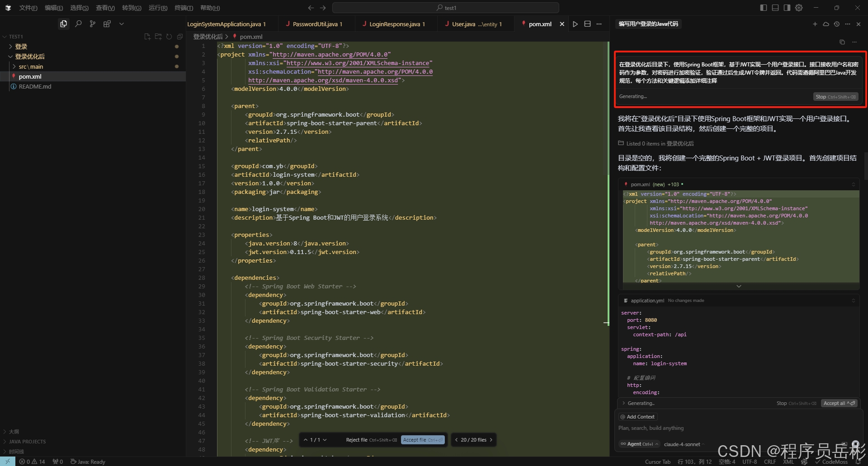Open the 帮助(H) menu
This screenshot has width=868, height=466.
[210, 8]
